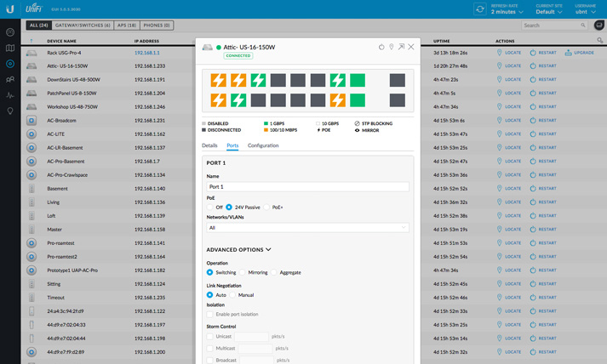Sort by the Device Name column

[x=61, y=41]
